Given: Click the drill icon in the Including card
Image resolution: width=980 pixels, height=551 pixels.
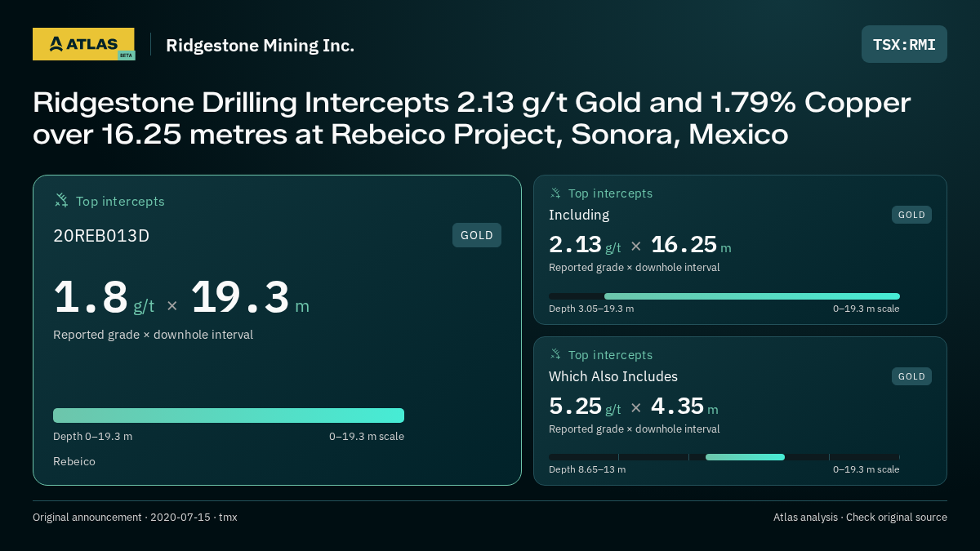Looking at the screenshot, I should pyautogui.click(x=555, y=193).
